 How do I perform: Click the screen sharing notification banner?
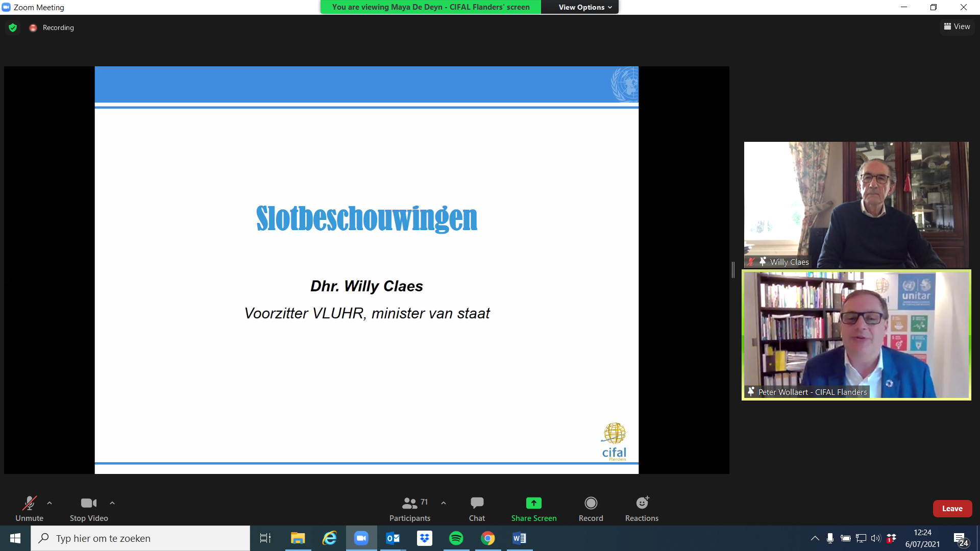point(430,7)
